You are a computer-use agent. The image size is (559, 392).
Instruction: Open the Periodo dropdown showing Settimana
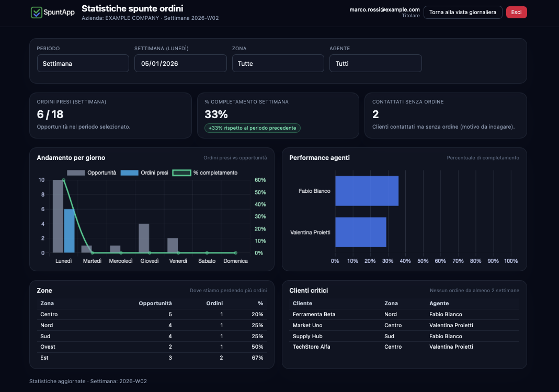(x=83, y=63)
